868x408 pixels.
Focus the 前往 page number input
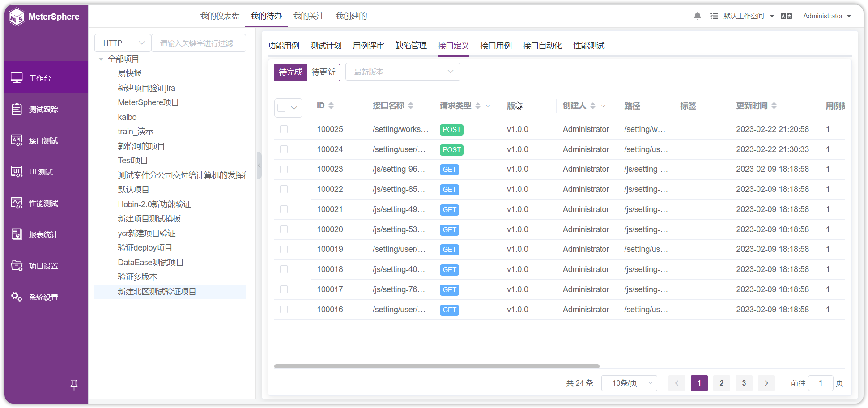(x=821, y=383)
